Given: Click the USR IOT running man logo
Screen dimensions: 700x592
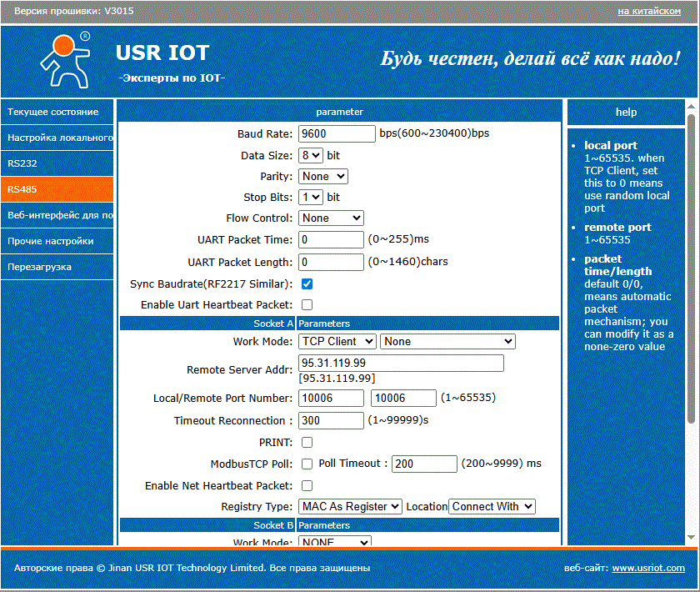Looking at the screenshot, I should (64, 59).
